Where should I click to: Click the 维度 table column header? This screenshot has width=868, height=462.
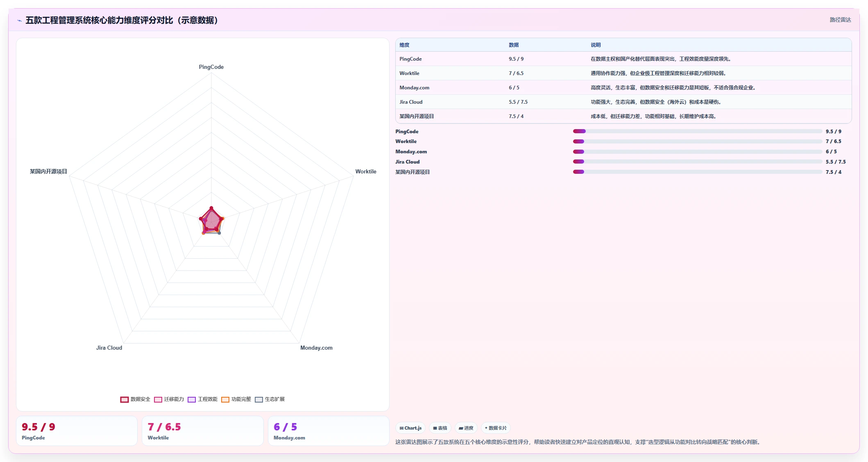(x=404, y=45)
